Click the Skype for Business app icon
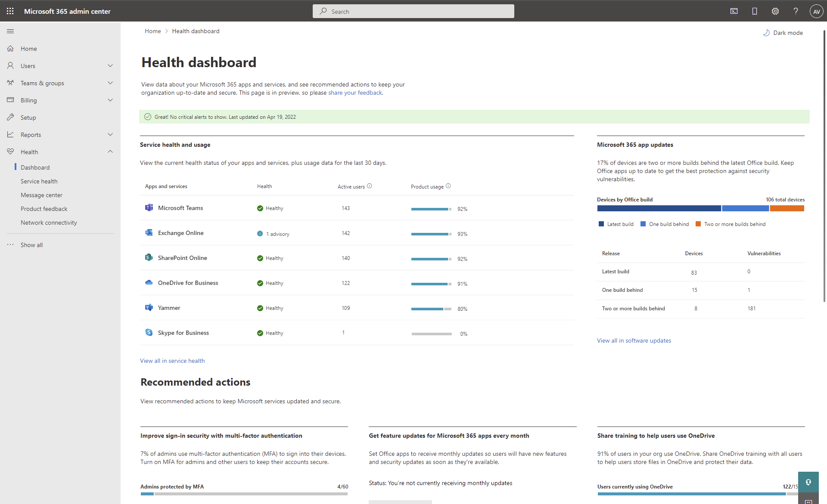Screen dimensions: 827x504 148,332
